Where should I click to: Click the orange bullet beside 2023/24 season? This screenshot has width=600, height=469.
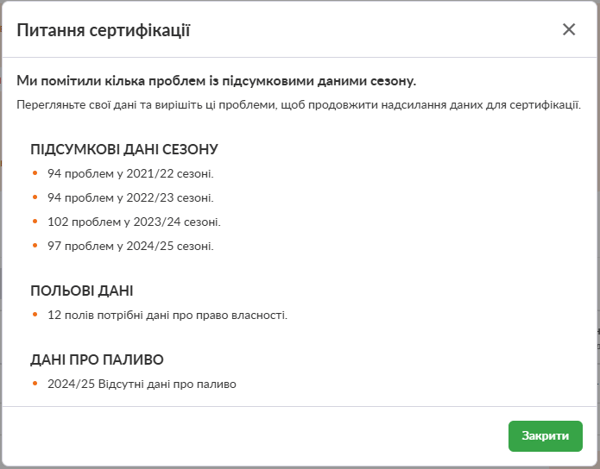[35, 221]
